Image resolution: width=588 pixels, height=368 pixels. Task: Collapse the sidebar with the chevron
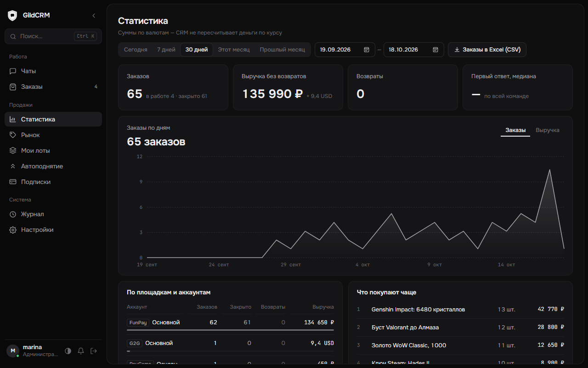click(x=94, y=16)
